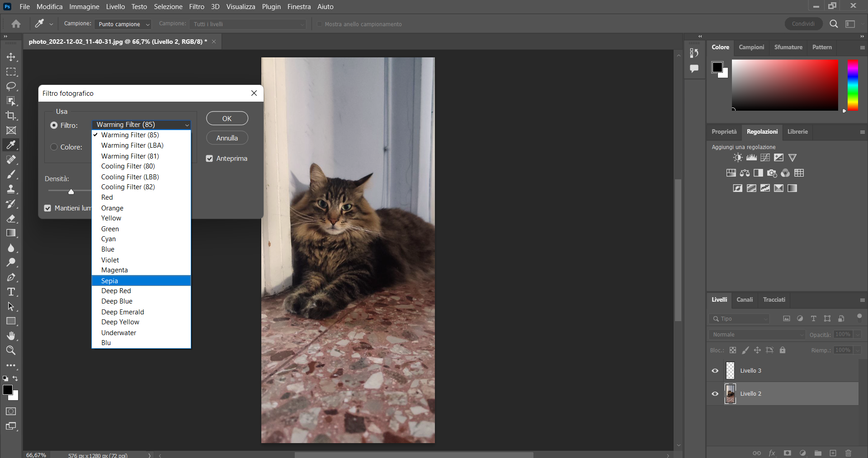This screenshot has height=458, width=868.
Task: Activate the Zoom tool
Action: (11, 351)
